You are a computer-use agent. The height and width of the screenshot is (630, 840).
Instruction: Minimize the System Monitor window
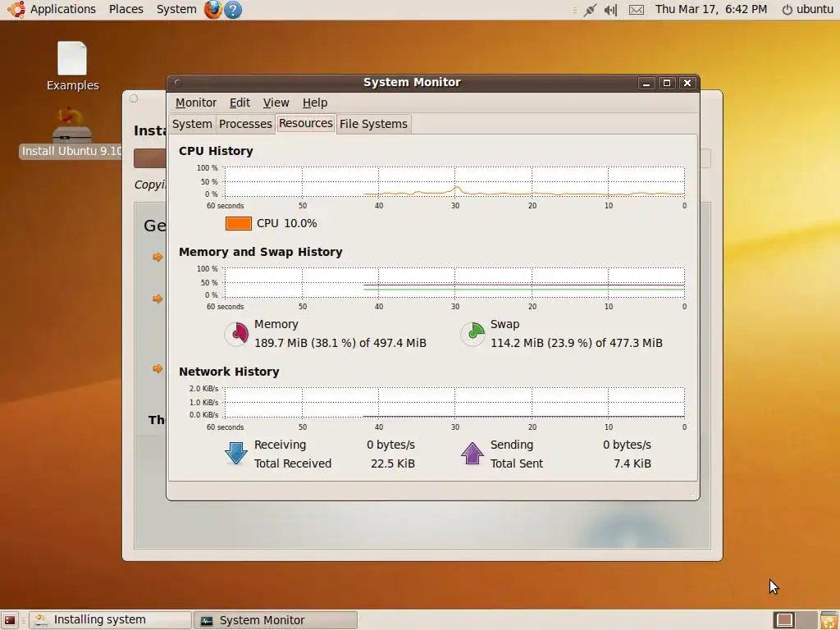[x=646, y=83]
